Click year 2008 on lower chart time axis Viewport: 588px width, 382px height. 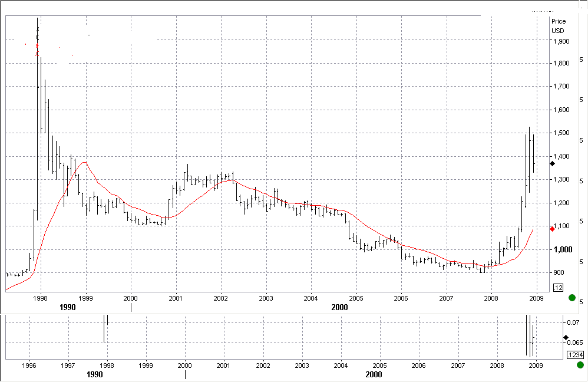(x=497, y=365)
